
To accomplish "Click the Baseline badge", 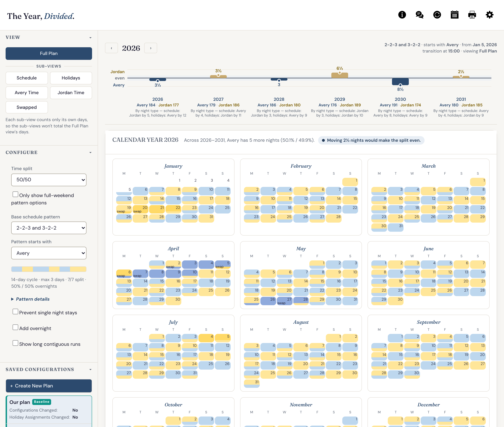I will click(x=42, y=402).
